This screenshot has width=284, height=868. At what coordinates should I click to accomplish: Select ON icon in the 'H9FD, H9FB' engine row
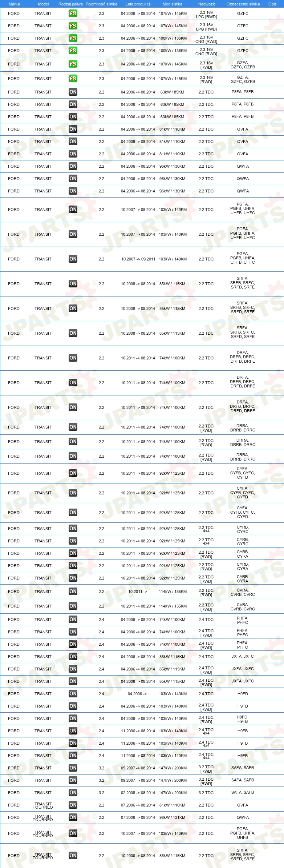click(x=73, y=718)
